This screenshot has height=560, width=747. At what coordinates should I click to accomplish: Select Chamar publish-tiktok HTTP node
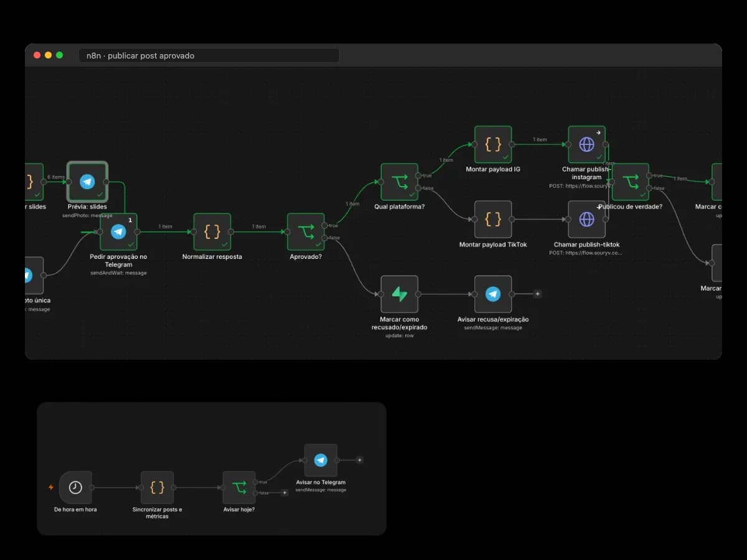[x=586, y=219]
